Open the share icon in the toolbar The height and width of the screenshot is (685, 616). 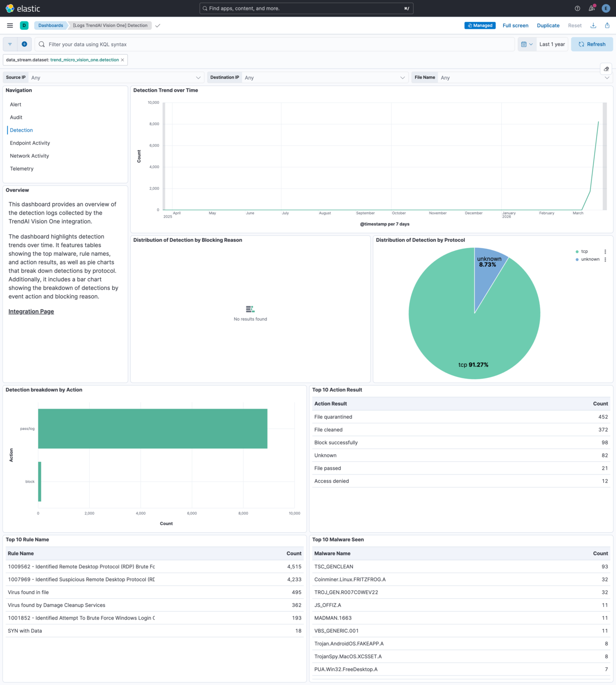pos(607,25)
